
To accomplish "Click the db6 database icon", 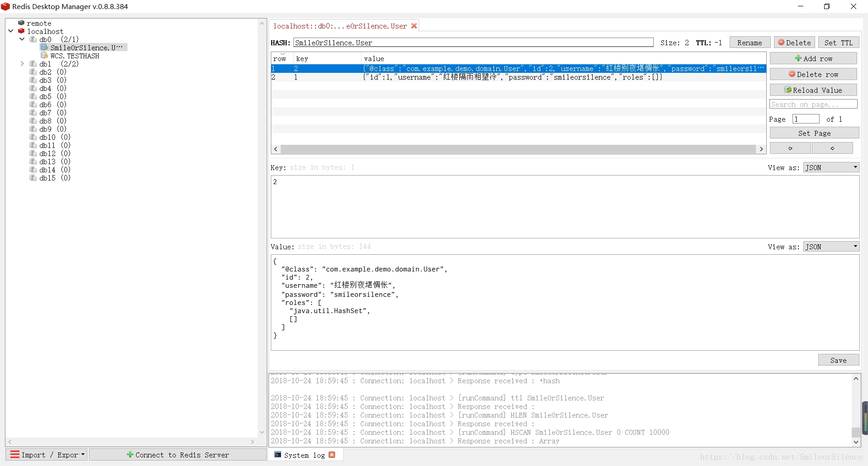I will click(33, 104).
